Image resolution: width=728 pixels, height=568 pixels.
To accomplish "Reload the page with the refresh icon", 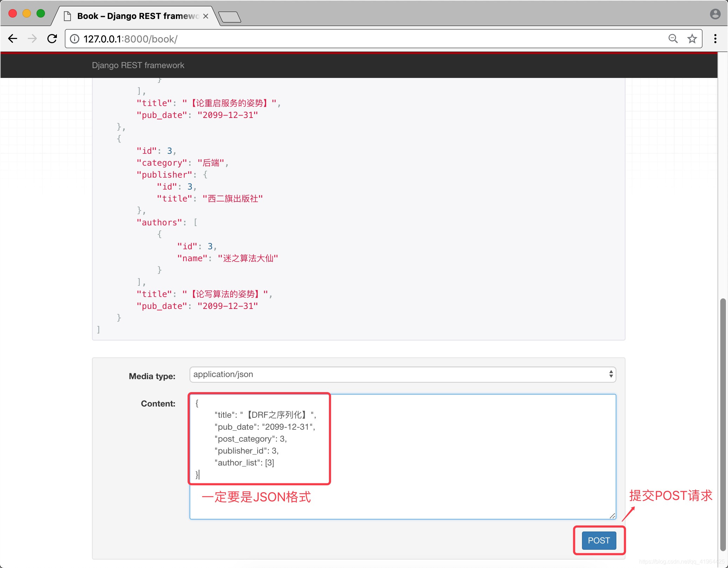I will (52, 39).
